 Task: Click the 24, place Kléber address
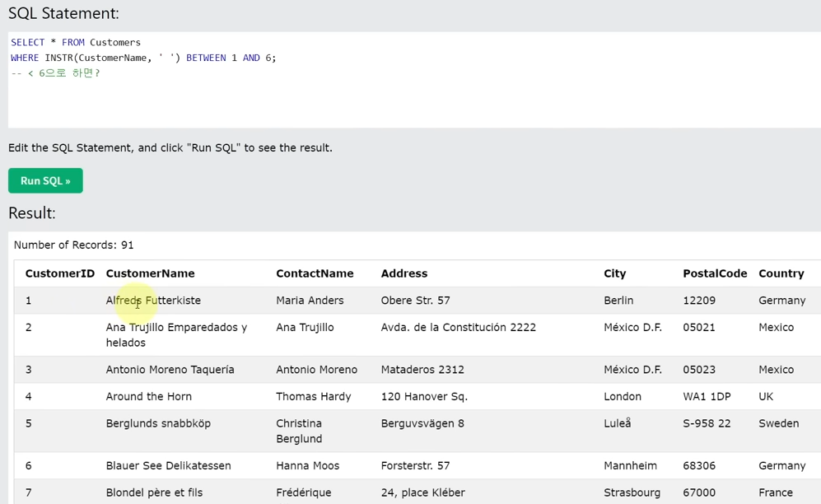[423, 492]
